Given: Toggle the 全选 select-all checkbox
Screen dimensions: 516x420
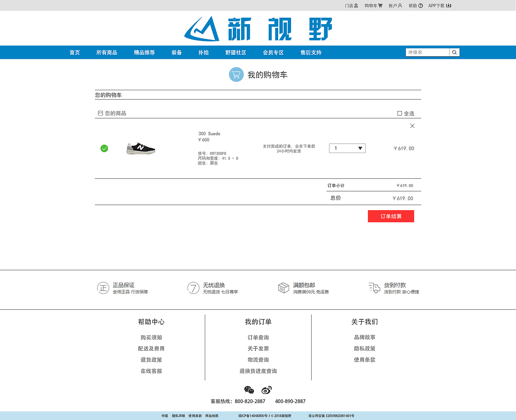Looking at the screenshot, I should [x=399, y=113].
